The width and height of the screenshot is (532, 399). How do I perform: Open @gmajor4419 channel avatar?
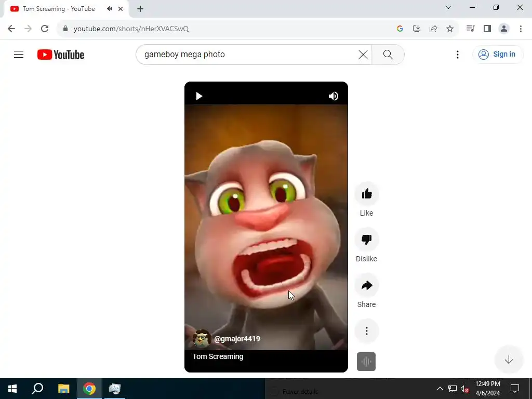[x=202, y=339]
